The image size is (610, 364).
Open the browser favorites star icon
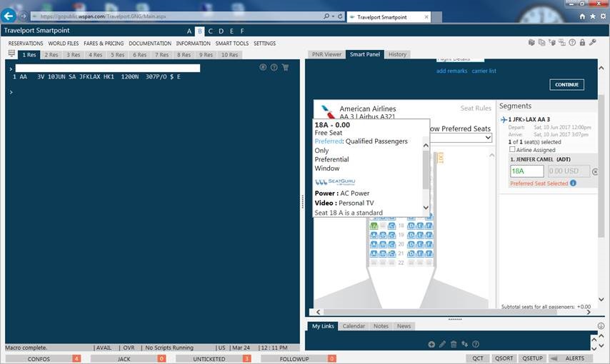coord(592,16)
